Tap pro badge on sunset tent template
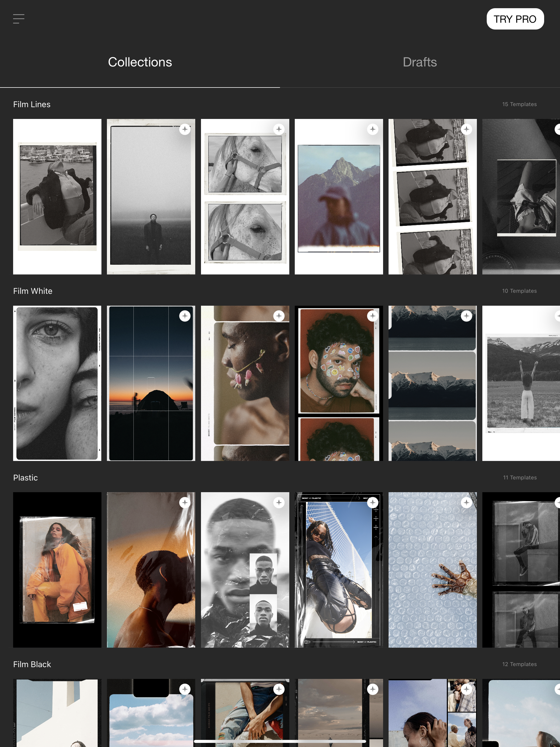This screenshot has width=560, height=747. 185,316
